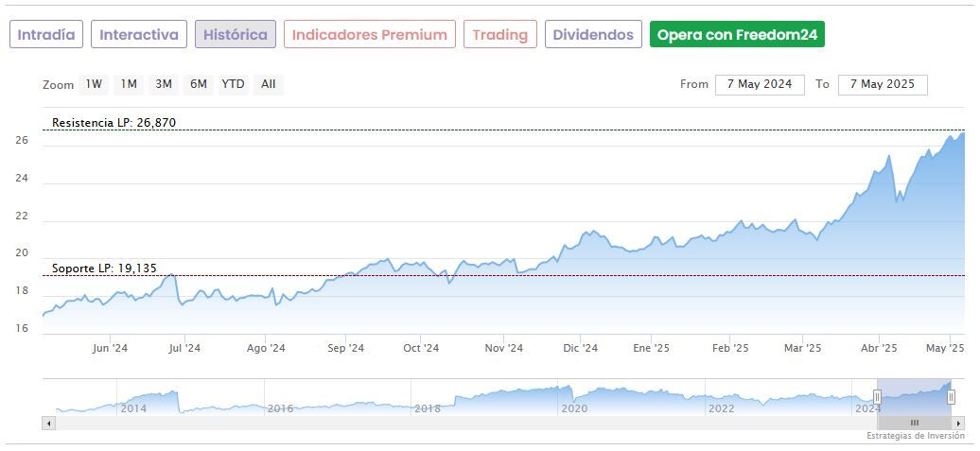Click the navigator scrollbar left arrow
This screenshot has width=980, height=451.
pos(49,423)
